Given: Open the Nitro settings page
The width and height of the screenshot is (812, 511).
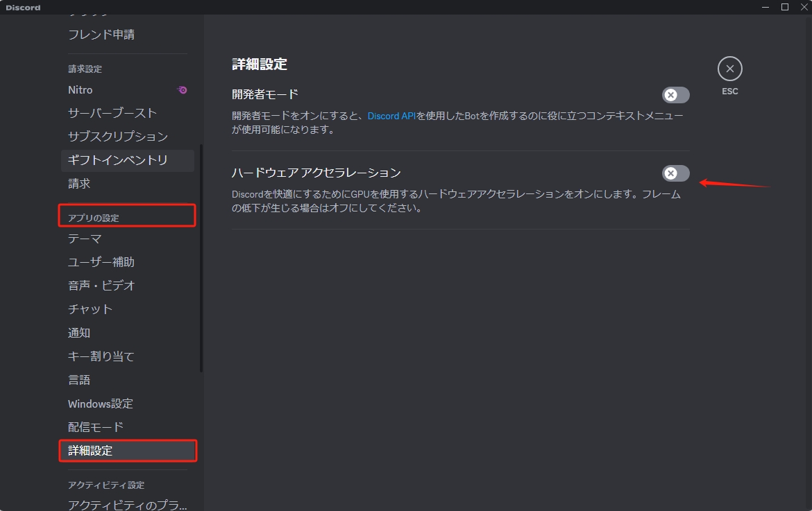Looking at the screenshot, I should 80,89.
